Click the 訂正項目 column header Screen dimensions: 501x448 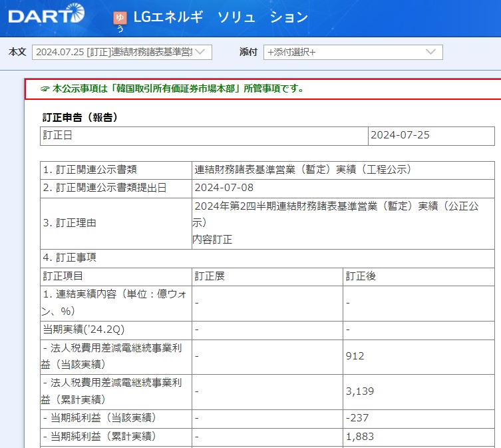(x=63, y=276)
